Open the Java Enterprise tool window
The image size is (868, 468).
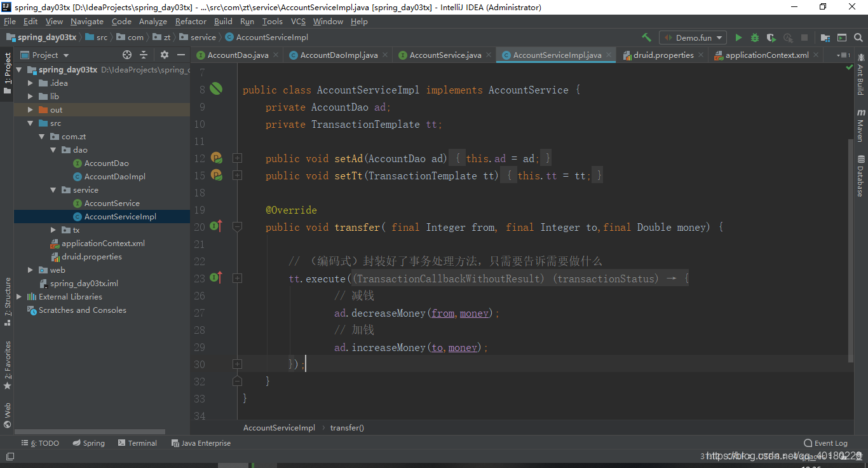(201, 443)
